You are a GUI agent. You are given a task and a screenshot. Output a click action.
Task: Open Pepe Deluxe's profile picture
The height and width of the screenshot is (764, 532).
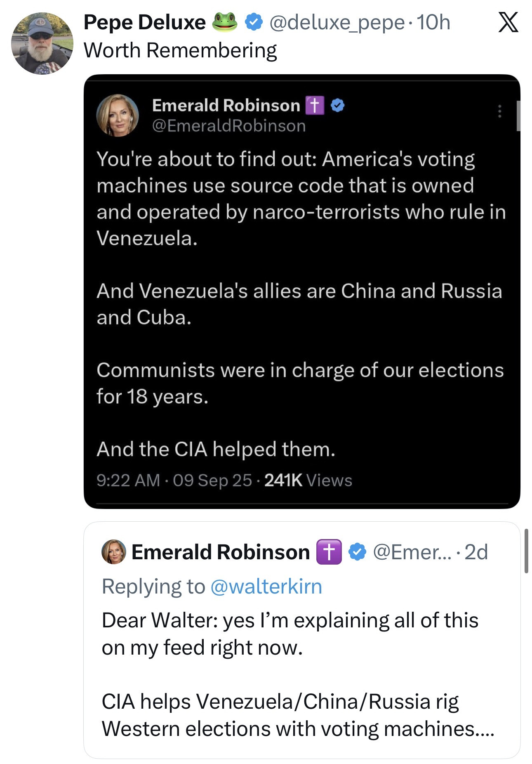click(x=42, y=43)
